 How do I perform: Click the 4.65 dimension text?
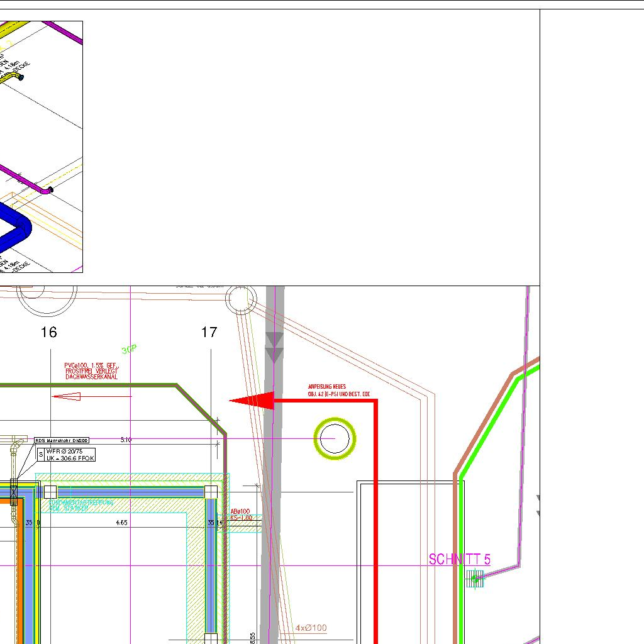pos(121,523)
